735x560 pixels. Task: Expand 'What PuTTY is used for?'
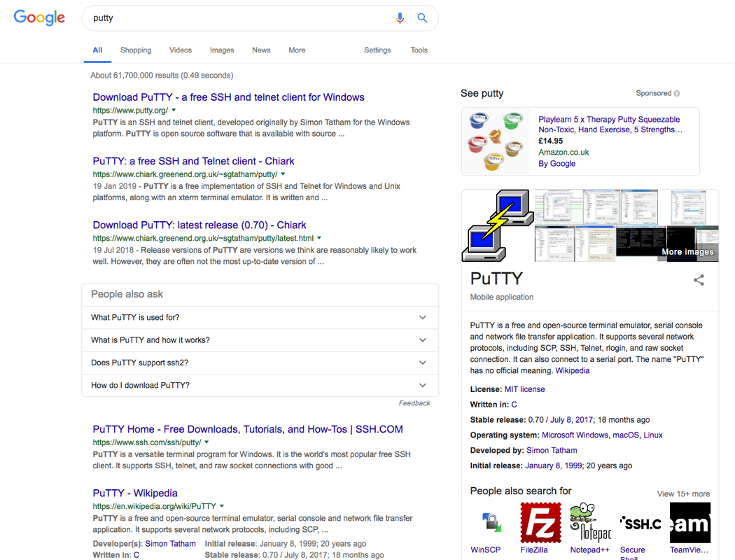260,318
